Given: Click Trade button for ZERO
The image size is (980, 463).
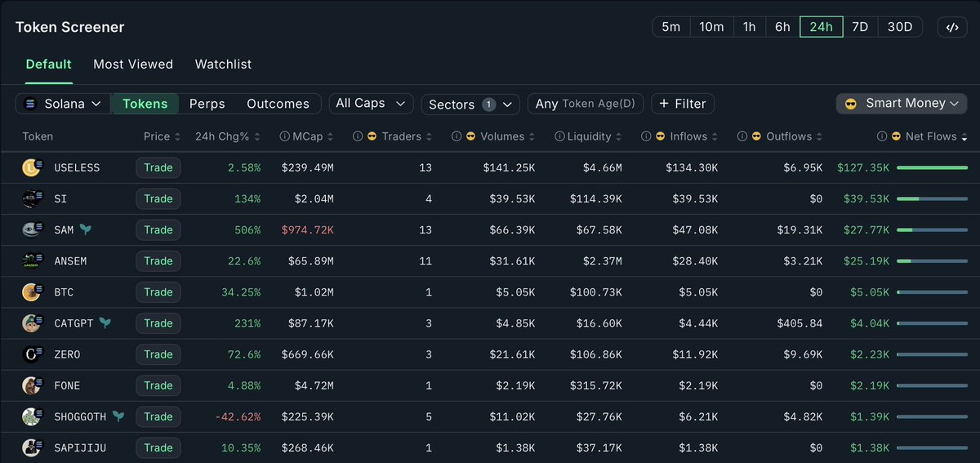Looking at the screenshot, I should coord(158,354).
